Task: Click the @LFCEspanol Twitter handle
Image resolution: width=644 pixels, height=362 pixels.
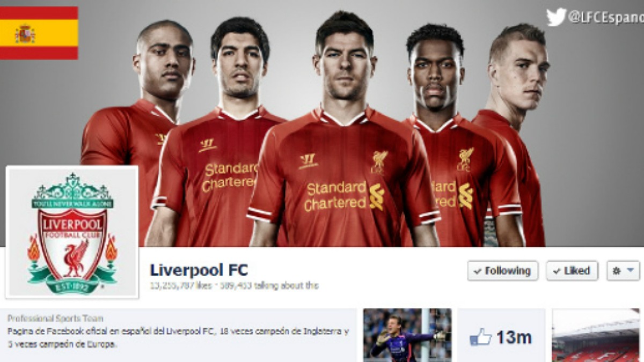Action: coord(606,18)
